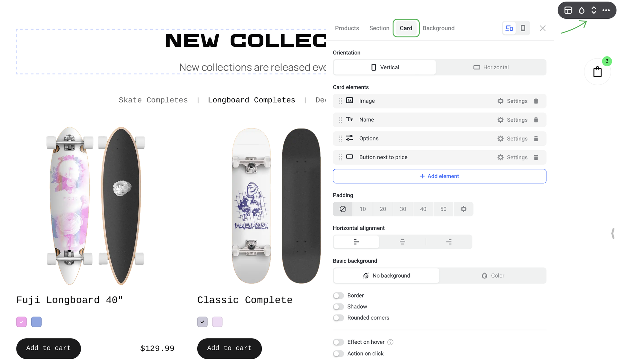Delete the Image card element
The width and height of the screenshot is (619, 364).
coord(536,101)
